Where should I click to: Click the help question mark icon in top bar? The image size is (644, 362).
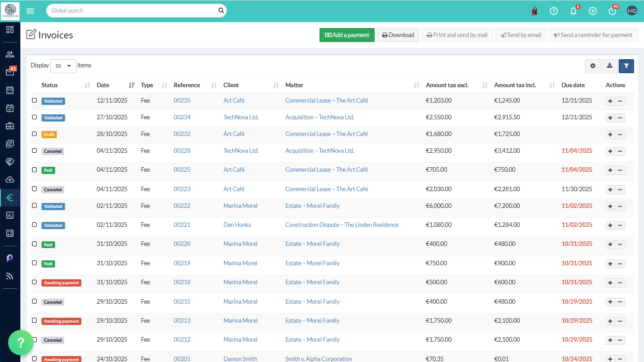554,11
